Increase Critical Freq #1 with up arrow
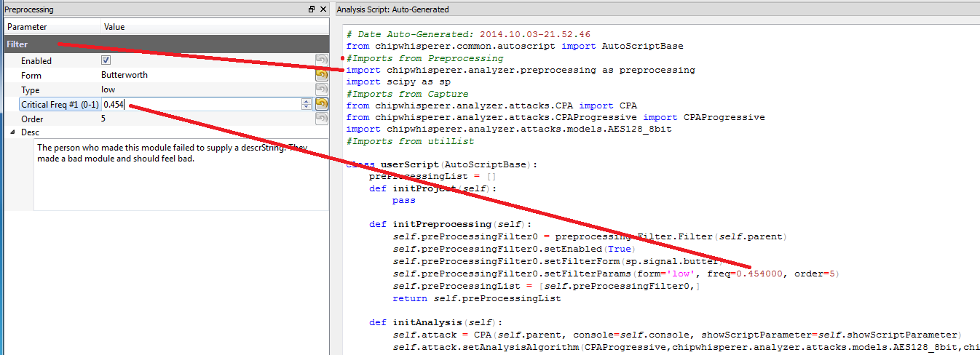Image resolution: width=980 pixels, height=355 pixels. coord(307,101)
